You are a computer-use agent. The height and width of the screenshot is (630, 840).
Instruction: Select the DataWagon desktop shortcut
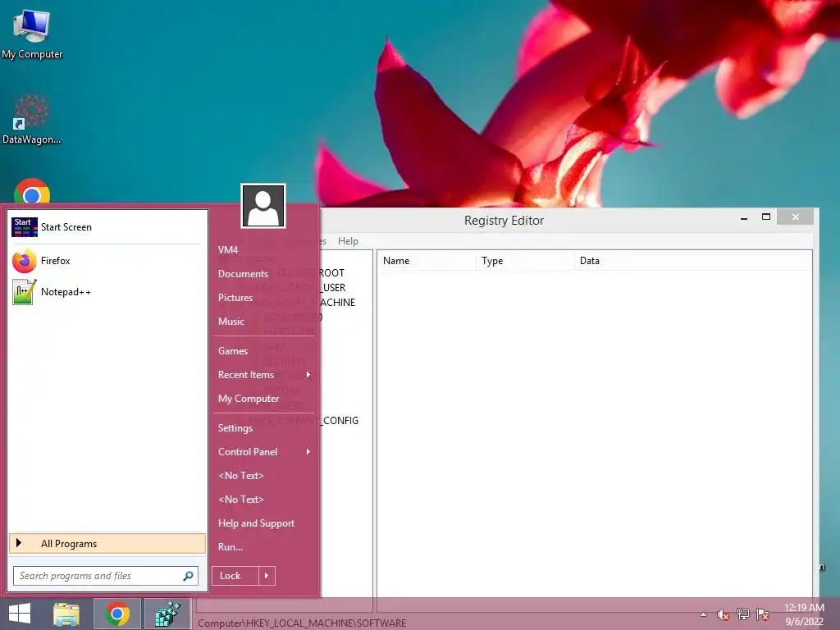(x=32, y=119)
